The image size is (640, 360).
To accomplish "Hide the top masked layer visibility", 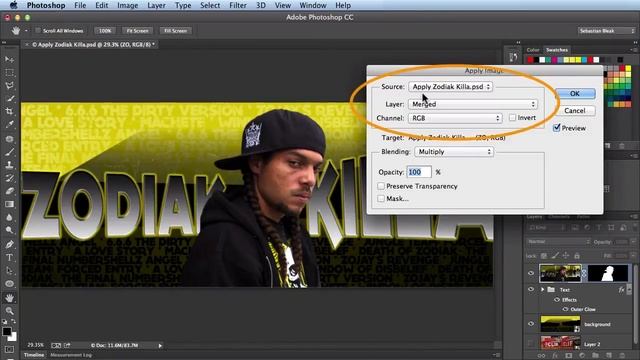I will pyautogui.click(x=531, y=273).
